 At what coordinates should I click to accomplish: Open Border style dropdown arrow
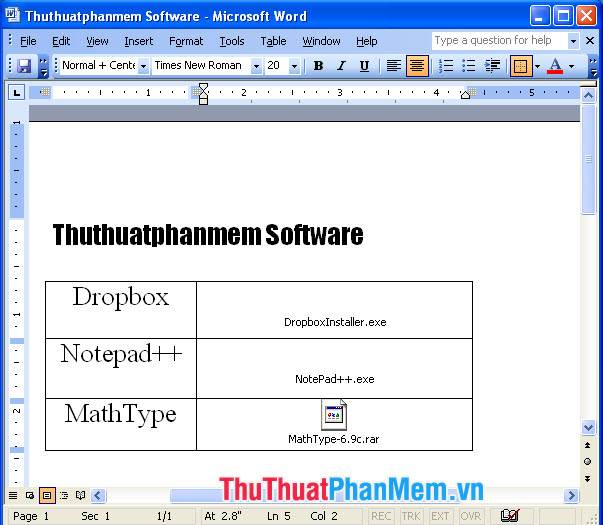(538, 66)
